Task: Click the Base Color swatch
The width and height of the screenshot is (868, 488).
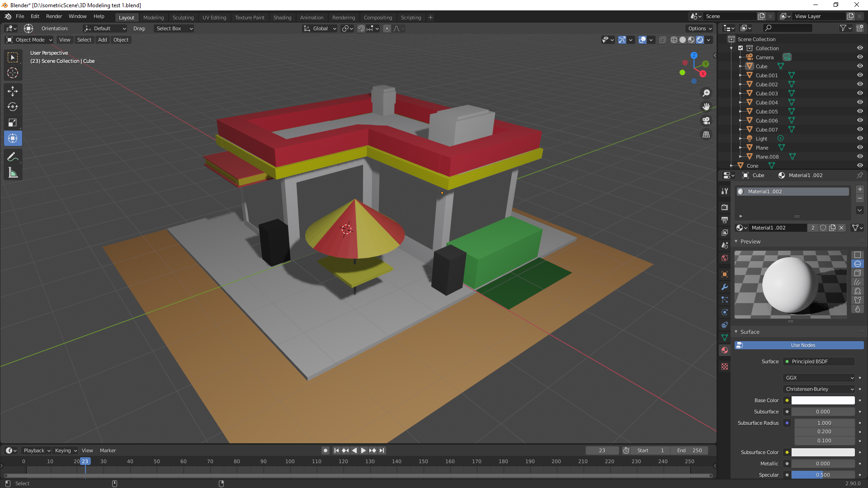Action: point(823,400)
